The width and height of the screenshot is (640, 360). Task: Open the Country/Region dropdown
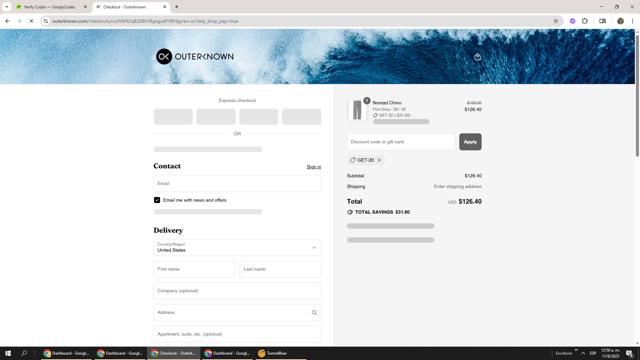click(237, 247)
